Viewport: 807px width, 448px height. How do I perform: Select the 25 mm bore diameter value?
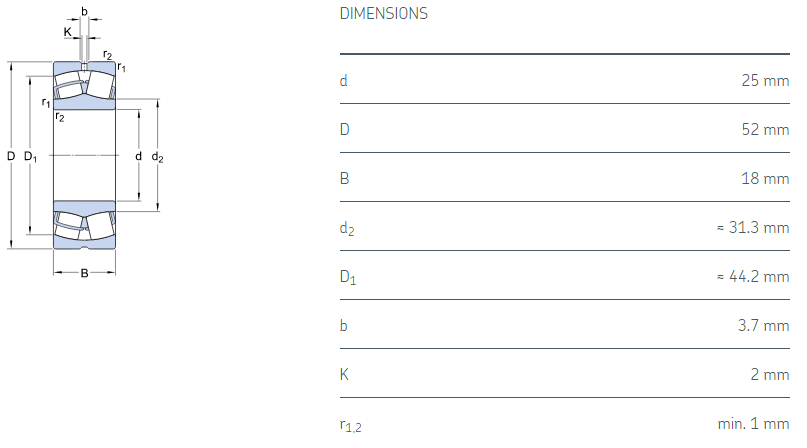tap(764, 80)
